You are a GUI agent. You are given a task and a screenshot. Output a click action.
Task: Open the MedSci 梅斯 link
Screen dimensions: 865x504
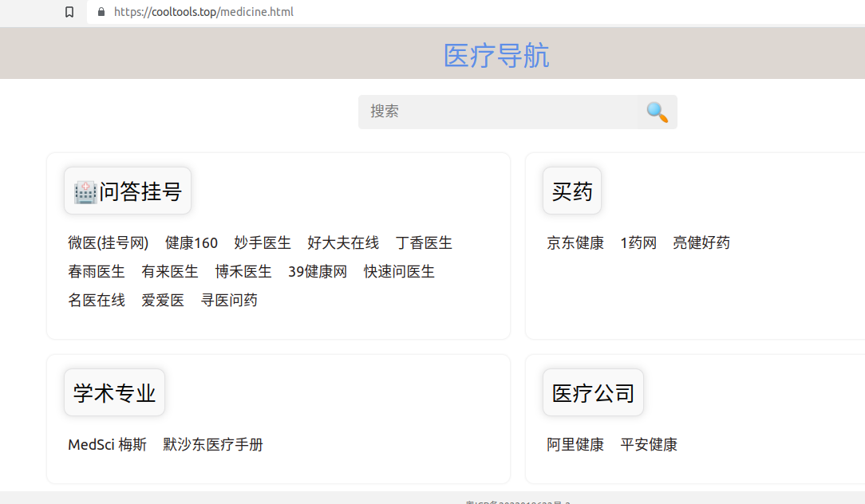click(x=107, y=444)
